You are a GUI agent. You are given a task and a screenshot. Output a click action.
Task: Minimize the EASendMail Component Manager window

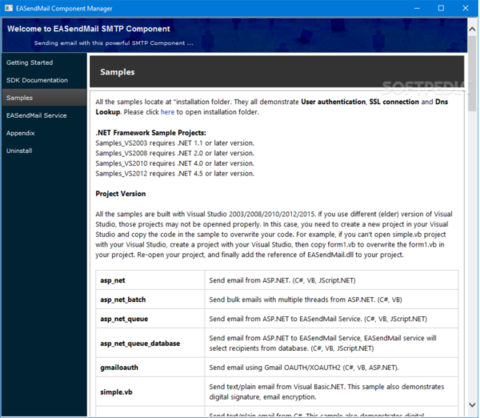(417, 8)
